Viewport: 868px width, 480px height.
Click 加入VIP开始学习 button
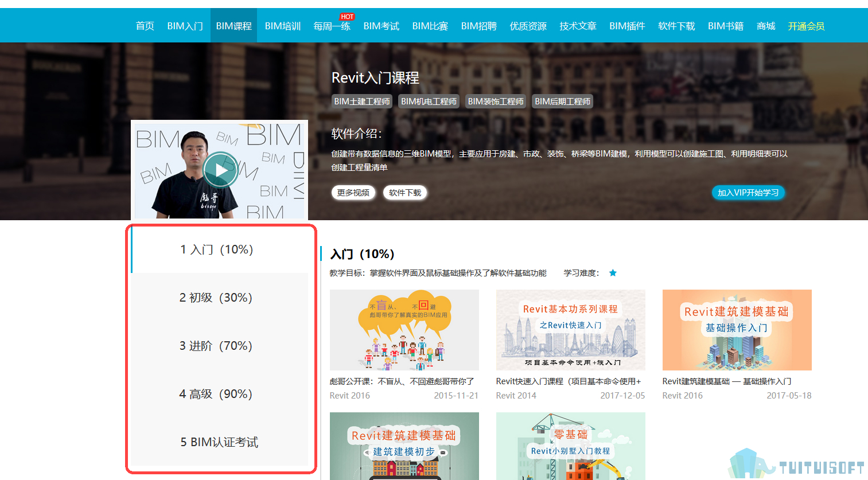click(x=748, y=193)
